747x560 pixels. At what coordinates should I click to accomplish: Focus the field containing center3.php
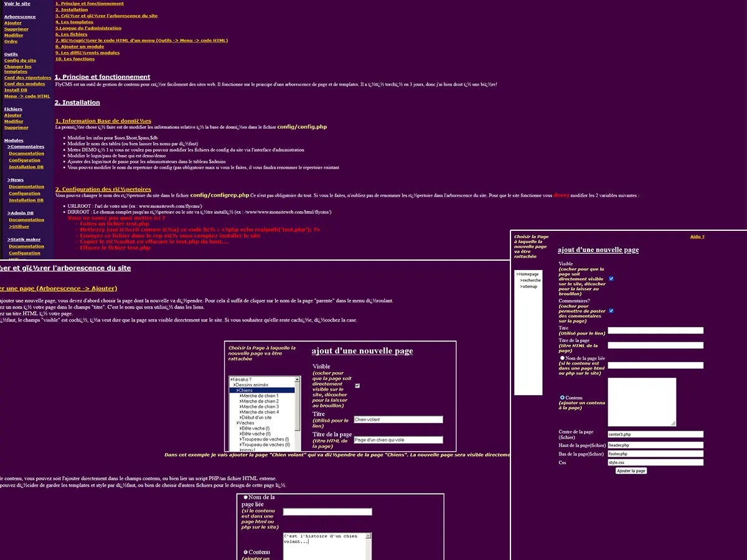coord(655,434)
